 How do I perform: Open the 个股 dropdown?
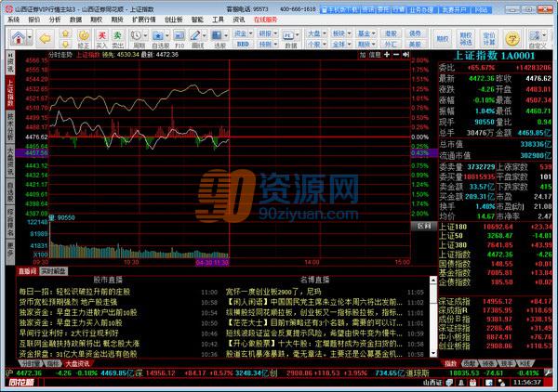click(316, 44)
